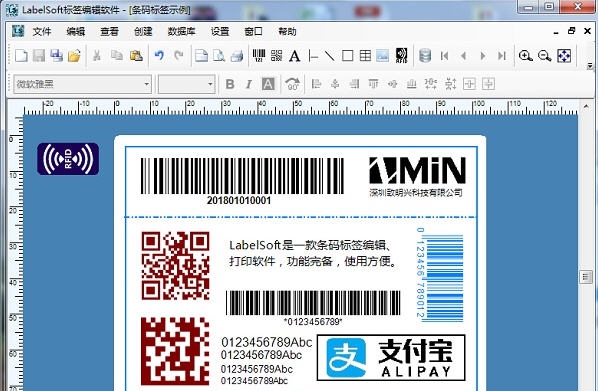
Task: Rotate object 90 degrees
Action: point(293,84)
